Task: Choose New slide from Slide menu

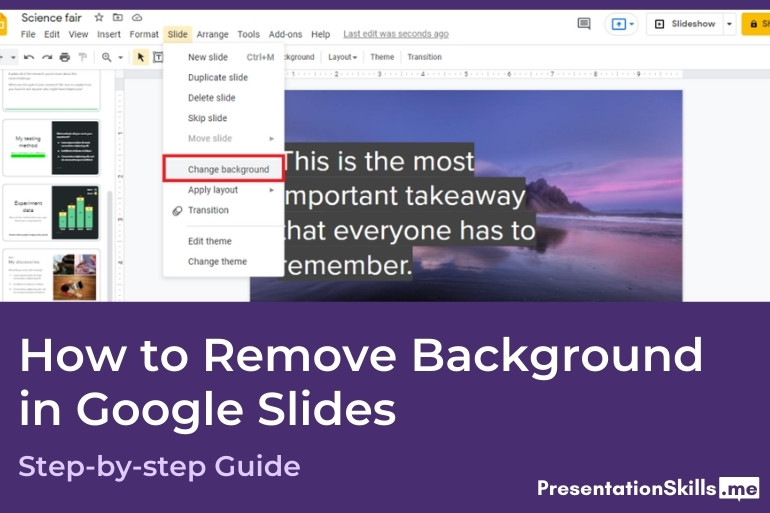Action: (x=224, y=57)
